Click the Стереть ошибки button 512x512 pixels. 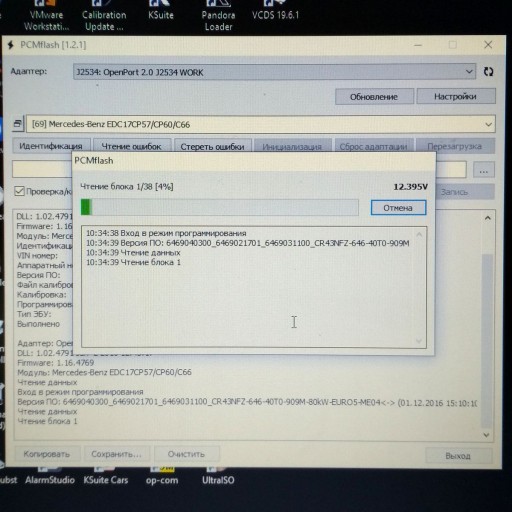pyautogui.click(x=213, y=146)
